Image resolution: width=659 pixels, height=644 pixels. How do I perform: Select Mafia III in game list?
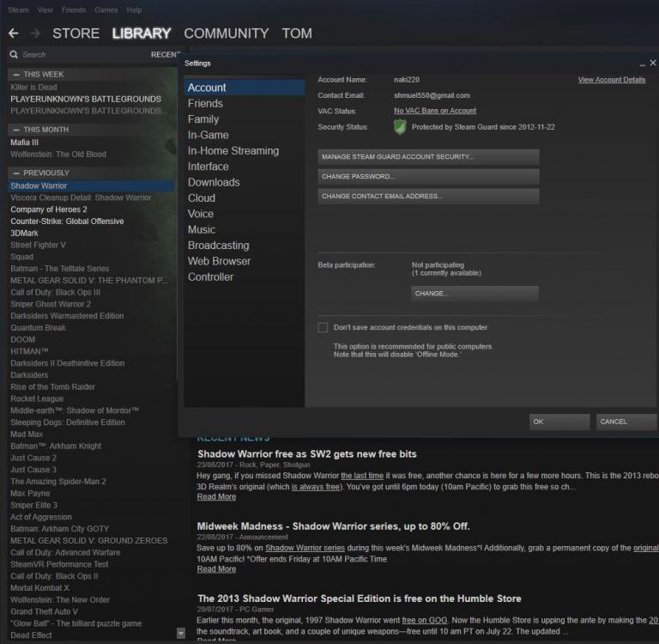click(x=24, y=143)
